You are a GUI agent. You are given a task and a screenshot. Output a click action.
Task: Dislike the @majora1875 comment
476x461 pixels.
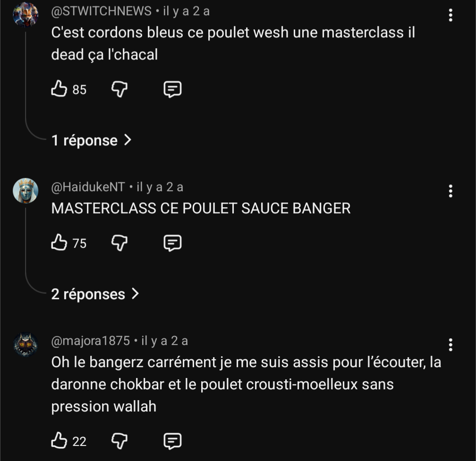tap(119, 441)
